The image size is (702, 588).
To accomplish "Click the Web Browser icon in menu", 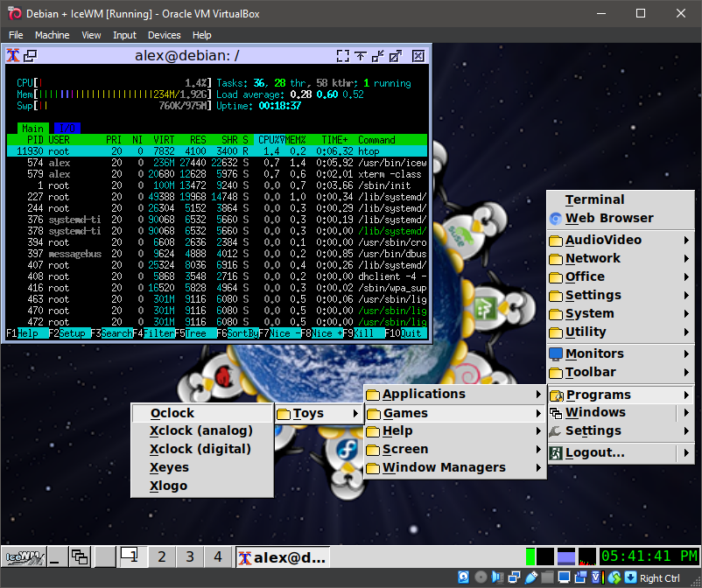I will click(x=555, y=219).
